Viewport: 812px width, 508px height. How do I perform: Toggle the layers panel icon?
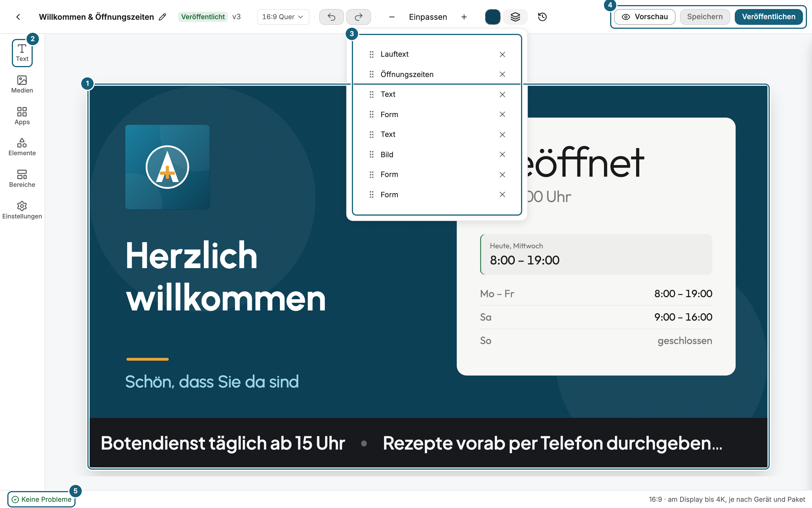coord(515,17)
